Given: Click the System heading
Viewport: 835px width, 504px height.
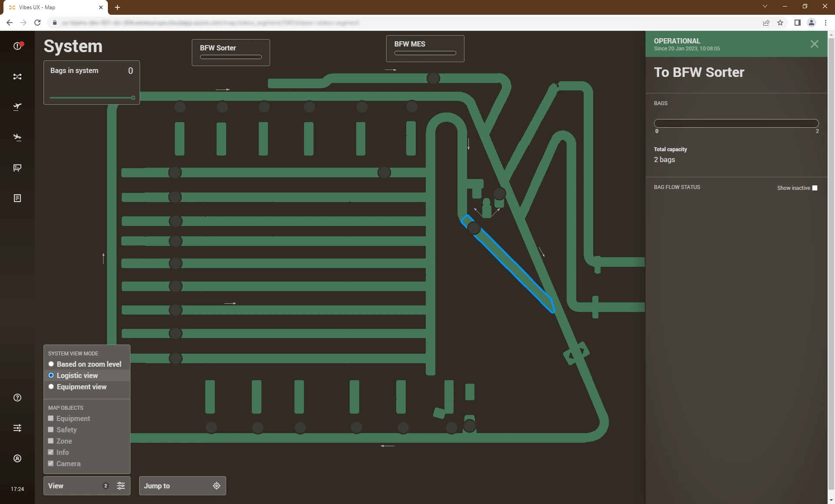Looking at the screenshot, I should click(73, 46).
